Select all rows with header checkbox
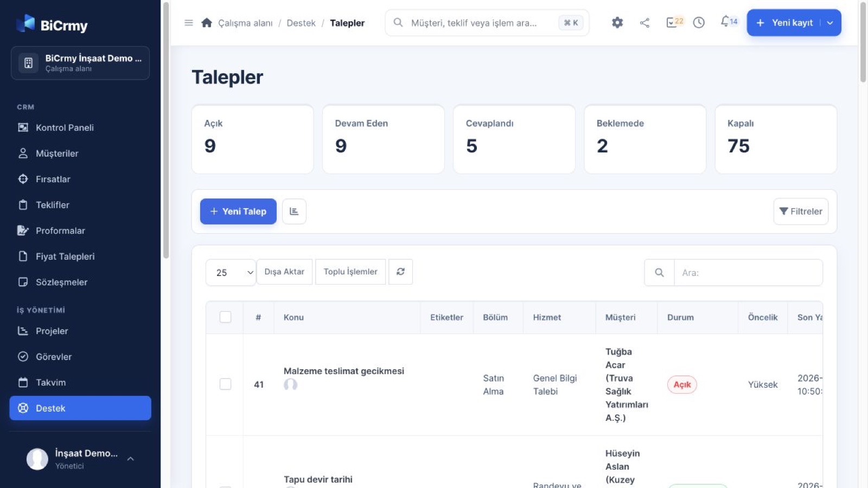Viewport: 868px width, 488px height. coord(226,317)
